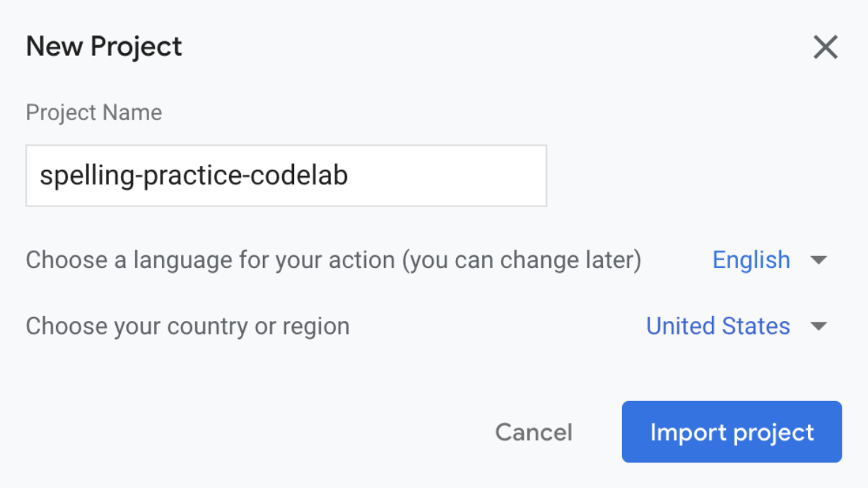Click the arrow next to English
868x488 pixels.
819,260
